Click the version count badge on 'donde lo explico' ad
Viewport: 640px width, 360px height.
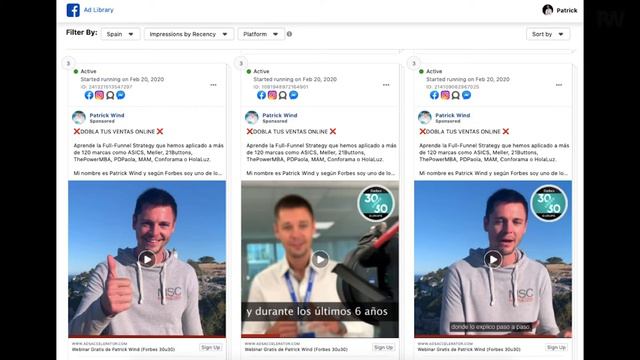[414, 63]
